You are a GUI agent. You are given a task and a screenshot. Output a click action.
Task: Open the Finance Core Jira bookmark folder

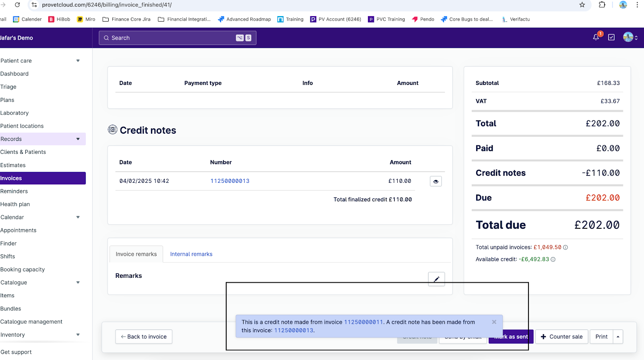pyautogui.click(x=126, y=19)
